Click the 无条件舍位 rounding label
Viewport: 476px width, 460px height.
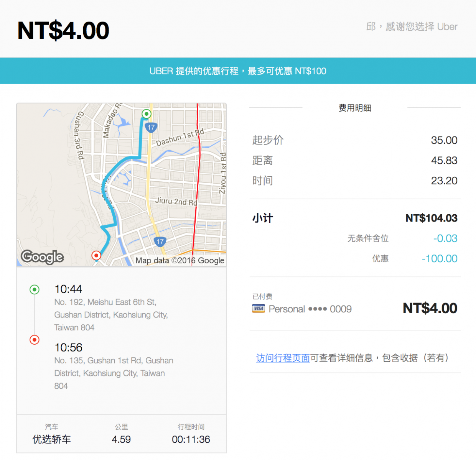pos(368,238)
